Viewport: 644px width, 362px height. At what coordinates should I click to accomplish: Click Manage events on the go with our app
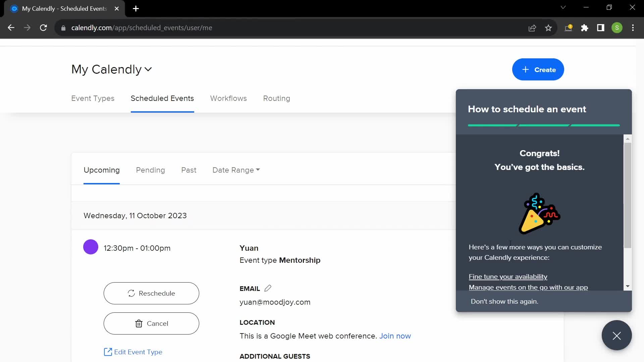pyautogui.click(x=528, y=287)
